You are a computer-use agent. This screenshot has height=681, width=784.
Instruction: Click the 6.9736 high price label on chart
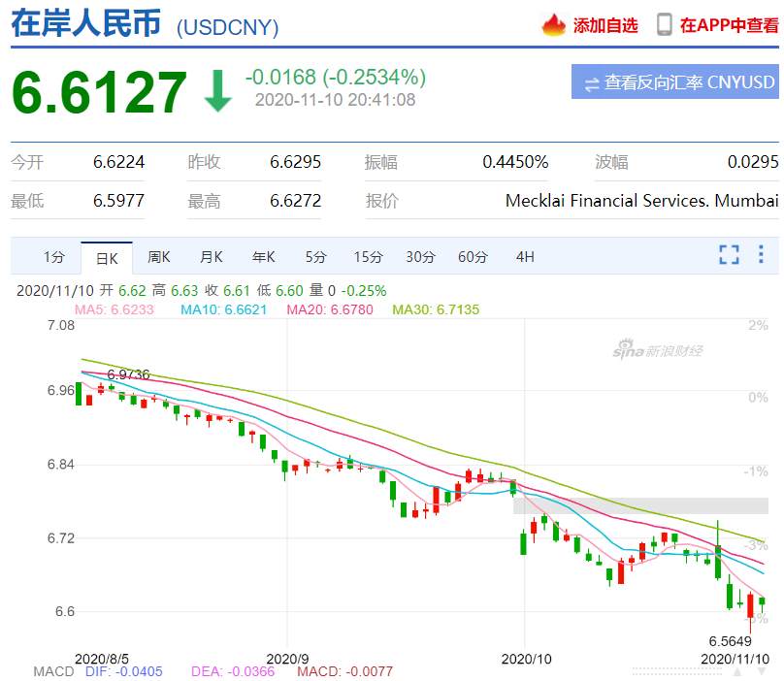[x=128, y=374]
